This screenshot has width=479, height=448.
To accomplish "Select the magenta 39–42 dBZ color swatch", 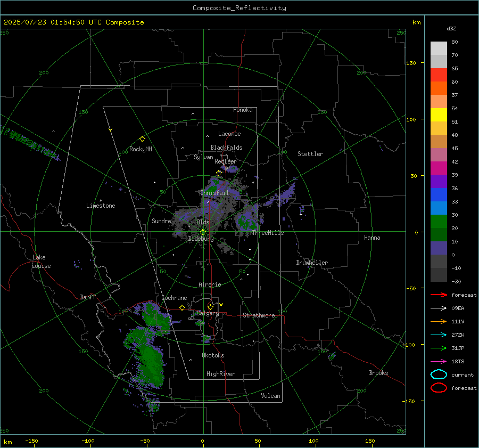I will click(x=439, y=168).
